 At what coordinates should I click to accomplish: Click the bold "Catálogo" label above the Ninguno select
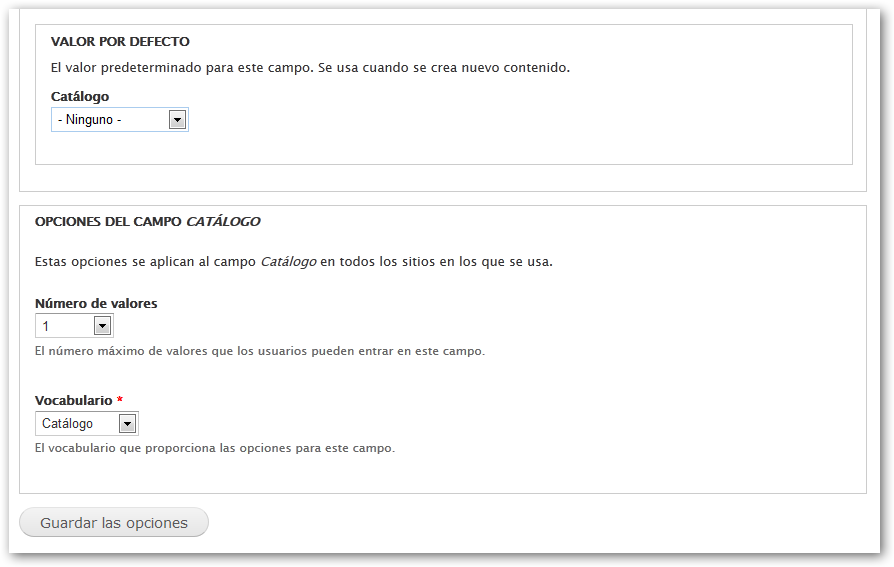click(x=80, y=97)
